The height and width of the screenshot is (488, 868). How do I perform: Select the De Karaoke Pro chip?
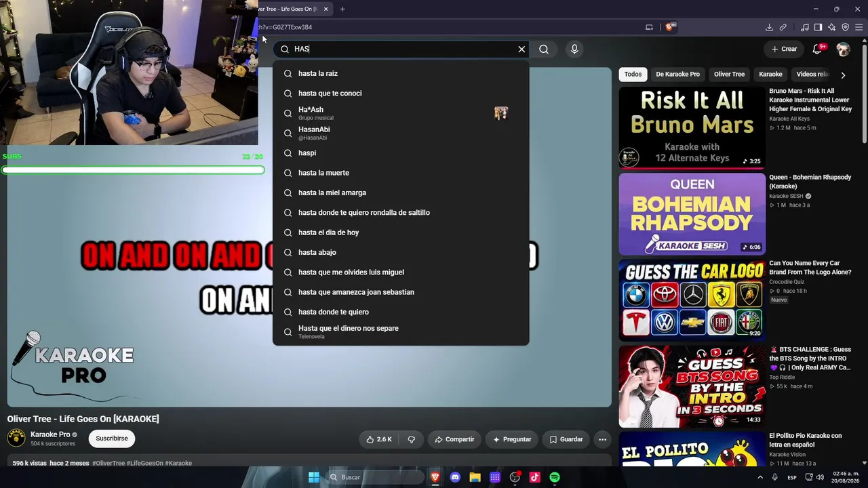[677, 75]
